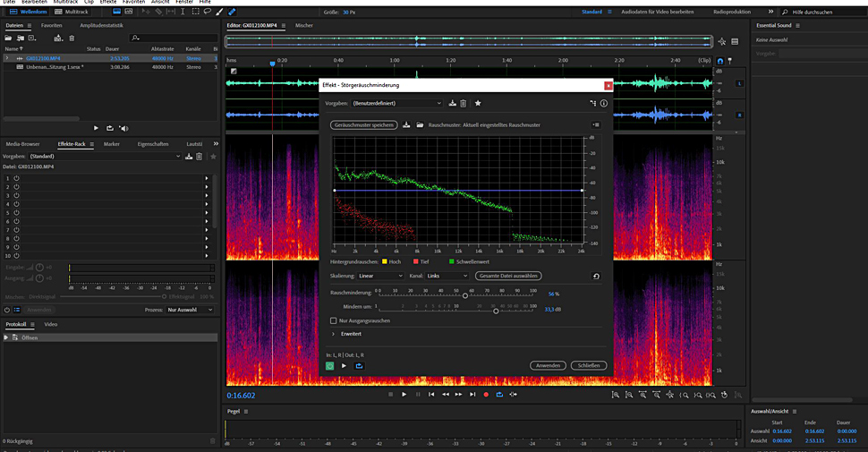
Task: Open Kanal Links dropdown
Action: click(447, 276)
